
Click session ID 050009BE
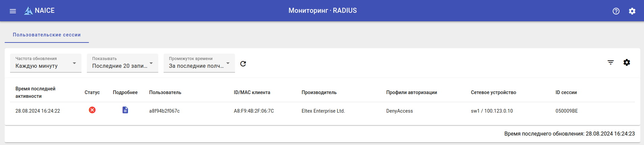[566, 111]
